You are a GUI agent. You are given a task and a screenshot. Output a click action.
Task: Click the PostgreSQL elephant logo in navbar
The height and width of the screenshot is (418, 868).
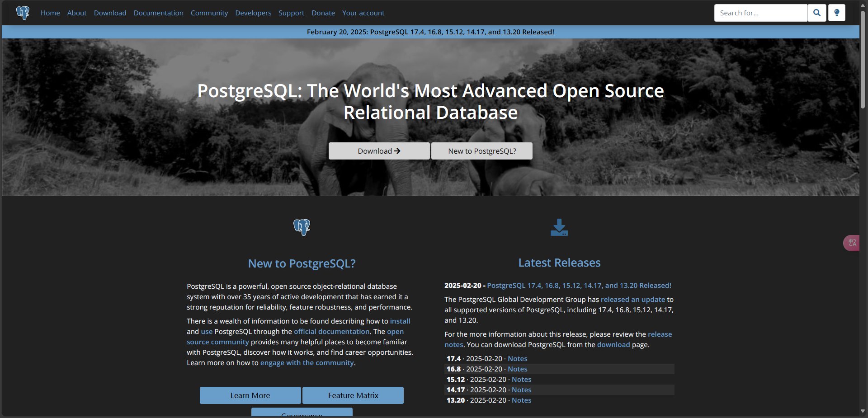[x=23, y=13]
